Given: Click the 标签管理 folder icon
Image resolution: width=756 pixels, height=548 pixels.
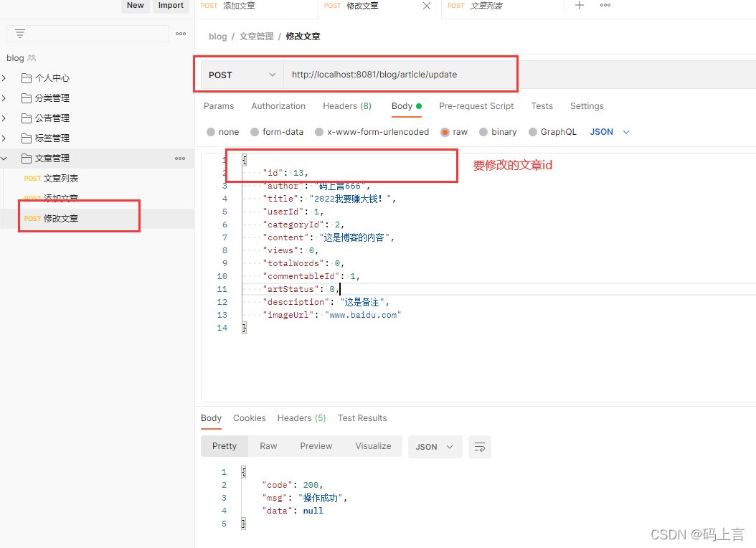Looking at the screenshot, I should (x=27, y=138).
